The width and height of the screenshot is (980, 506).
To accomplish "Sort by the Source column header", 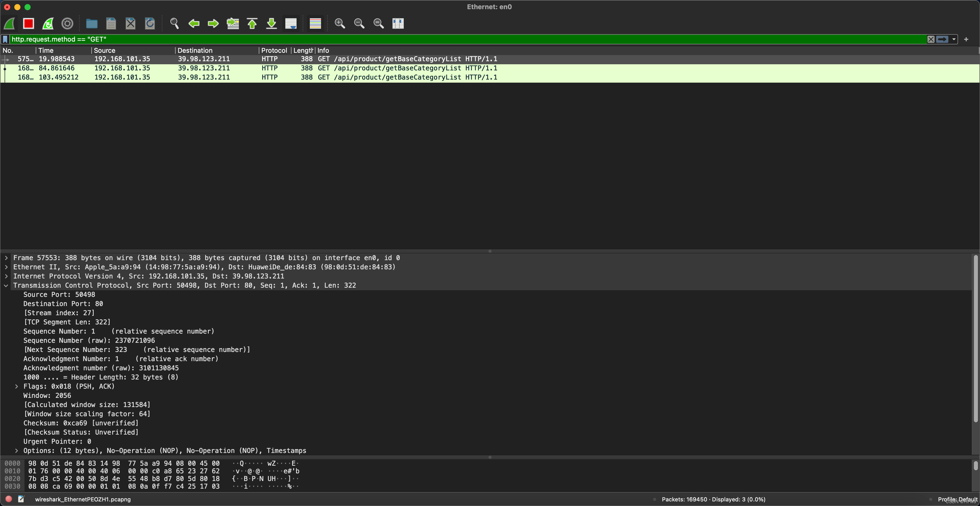I will [x=105, y=50].
